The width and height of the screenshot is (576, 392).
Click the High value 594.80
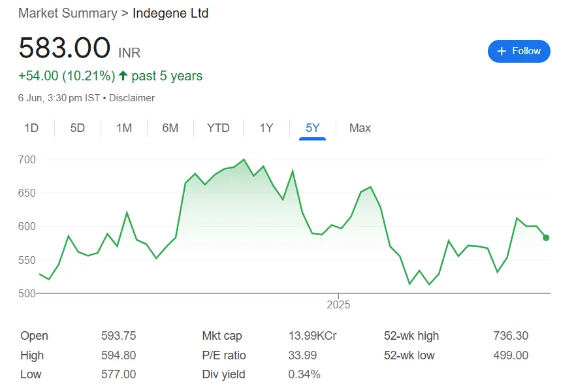coord(119,355)
